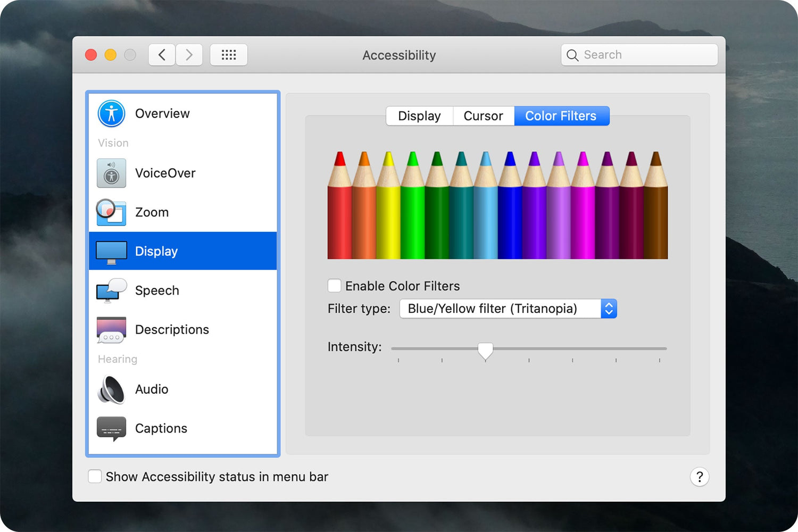Click the Captions icon in sidebar
Viewport: 798px width, 532px height.
click(x=111, y=428)
